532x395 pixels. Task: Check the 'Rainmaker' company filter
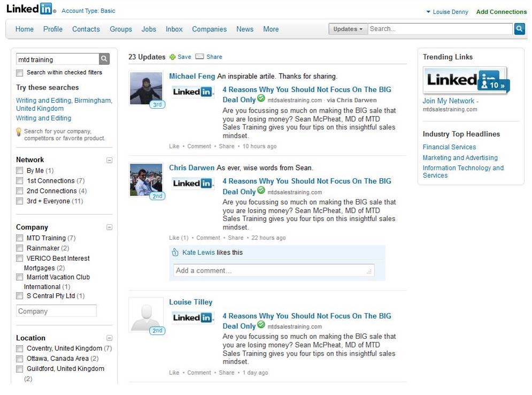[20, 248]
